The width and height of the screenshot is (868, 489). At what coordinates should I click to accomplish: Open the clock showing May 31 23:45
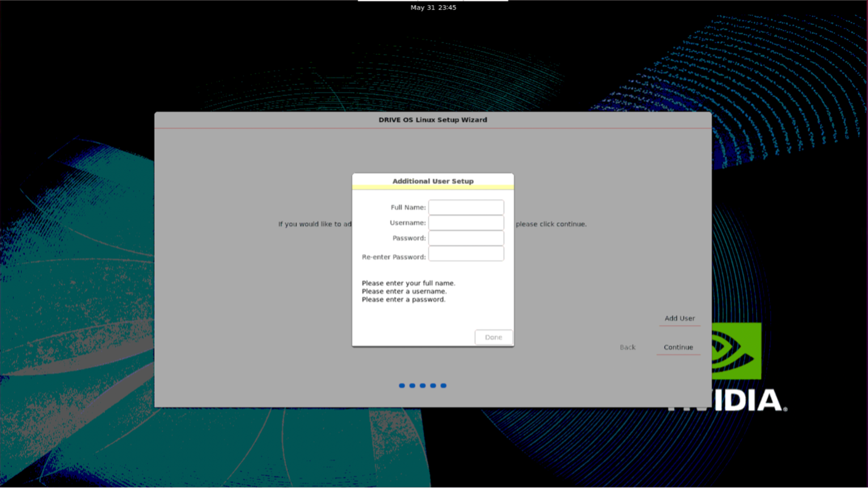click(433, 8)
